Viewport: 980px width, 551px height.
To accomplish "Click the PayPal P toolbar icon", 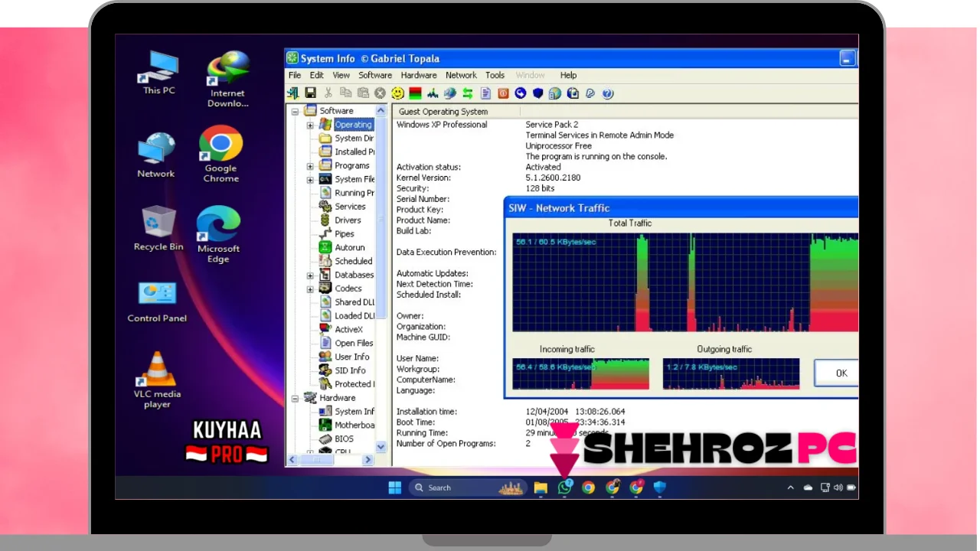I will 590,93.
